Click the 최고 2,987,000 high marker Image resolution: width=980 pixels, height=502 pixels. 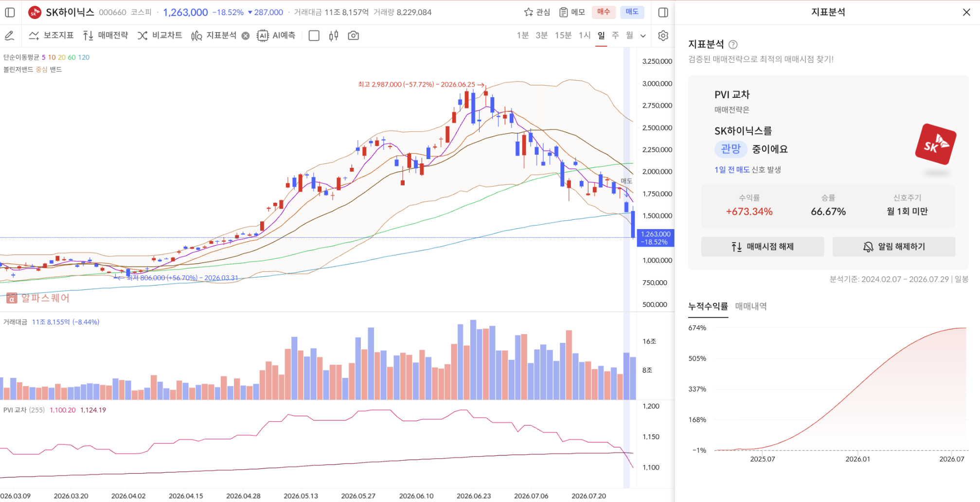(421, 85)
